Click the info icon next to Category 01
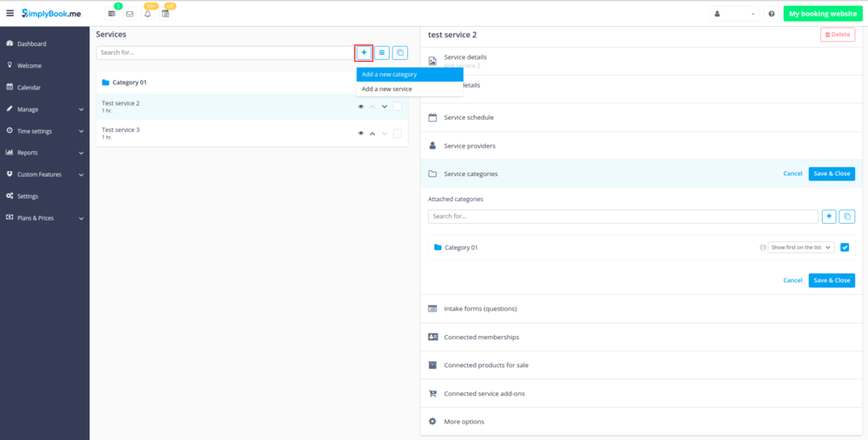The width and height of the screenshot is (868, 440). 763,247
